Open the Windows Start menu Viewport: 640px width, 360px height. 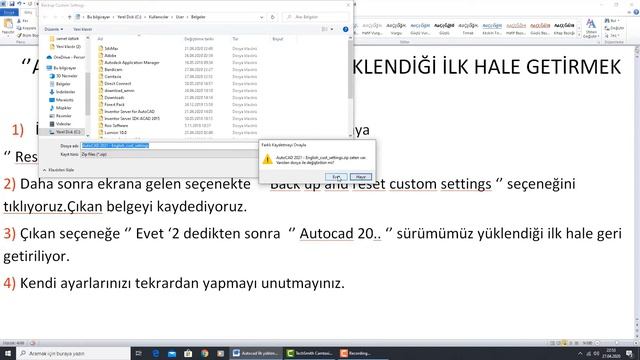[8, 353]
